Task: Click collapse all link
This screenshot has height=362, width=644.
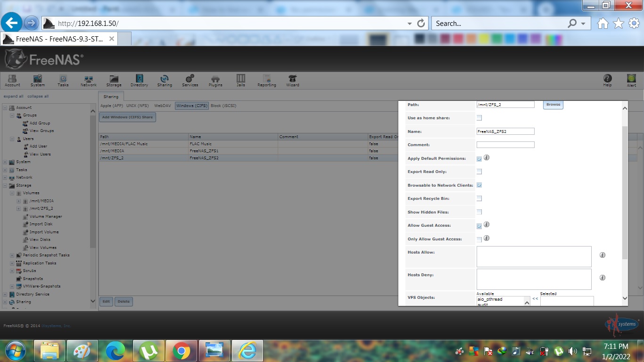Action: click(x=38, y=96)
